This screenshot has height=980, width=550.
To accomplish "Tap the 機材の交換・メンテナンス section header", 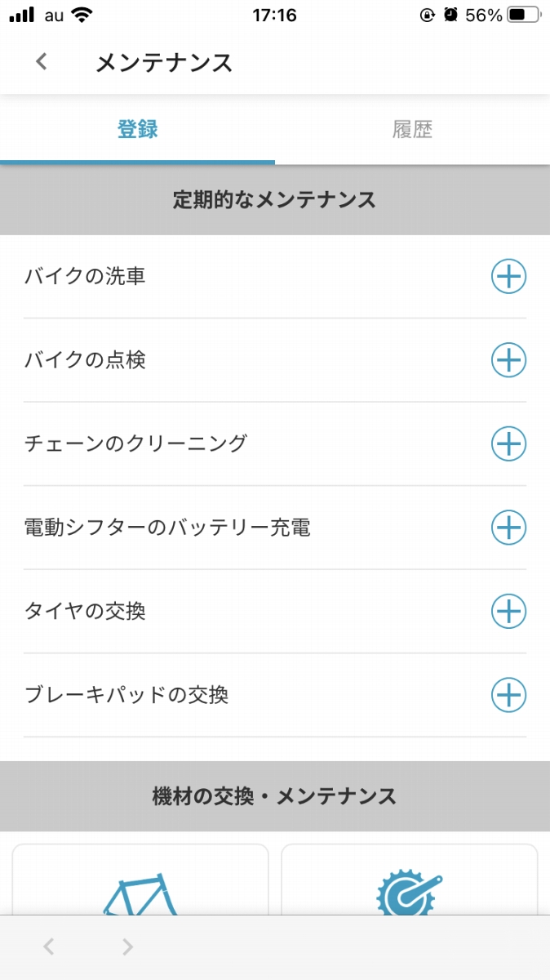I will pyautogui.click(x=275, y=796).
